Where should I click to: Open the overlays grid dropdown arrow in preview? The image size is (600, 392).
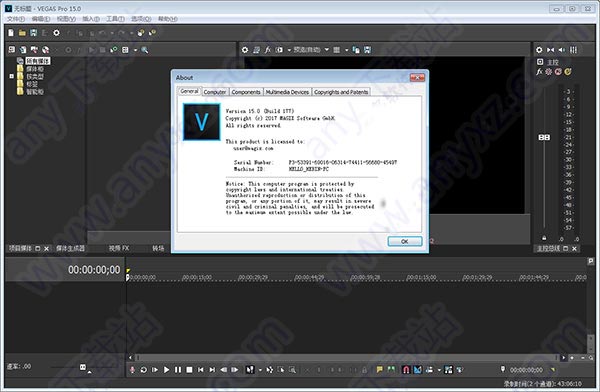[346, 50]
